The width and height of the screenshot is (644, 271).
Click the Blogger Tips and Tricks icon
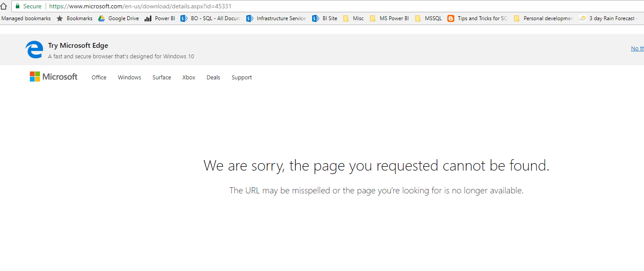click(x=451, y=18)
